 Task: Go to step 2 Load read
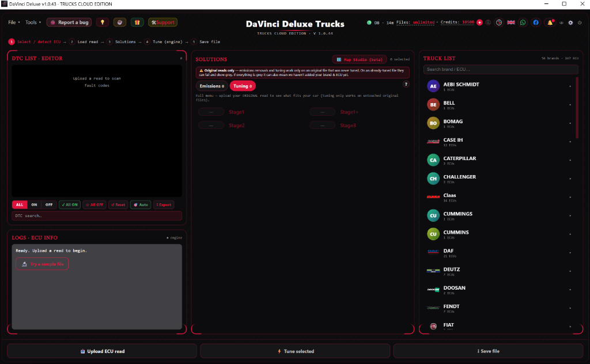84,41
